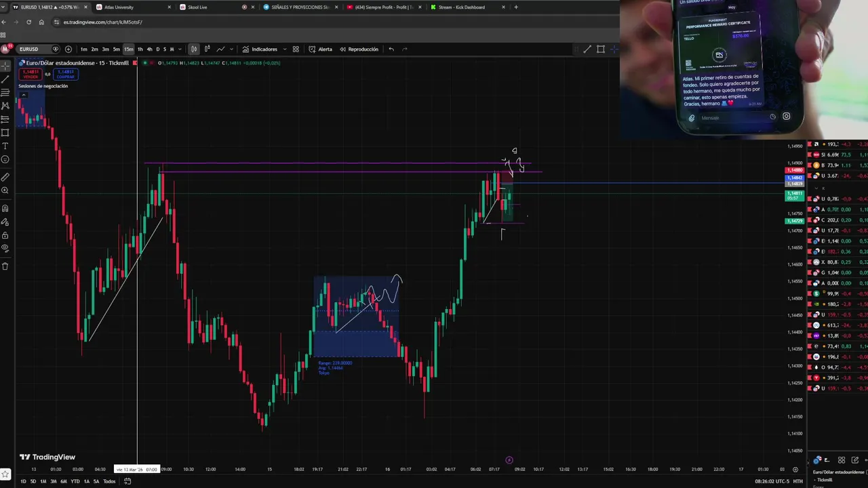Screen dimensions: 868x488
Task: Toggle hide all drawings eye icon
Action: click(x=5, y=248)
